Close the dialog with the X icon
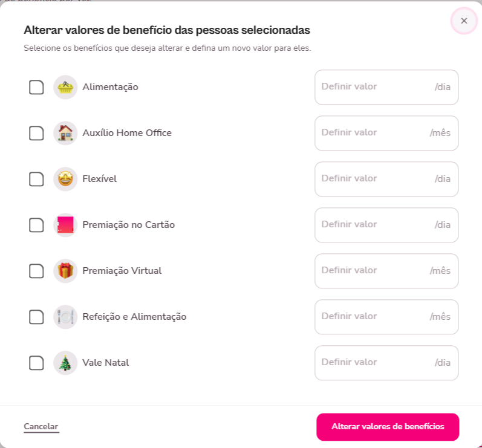 point(464,21)
